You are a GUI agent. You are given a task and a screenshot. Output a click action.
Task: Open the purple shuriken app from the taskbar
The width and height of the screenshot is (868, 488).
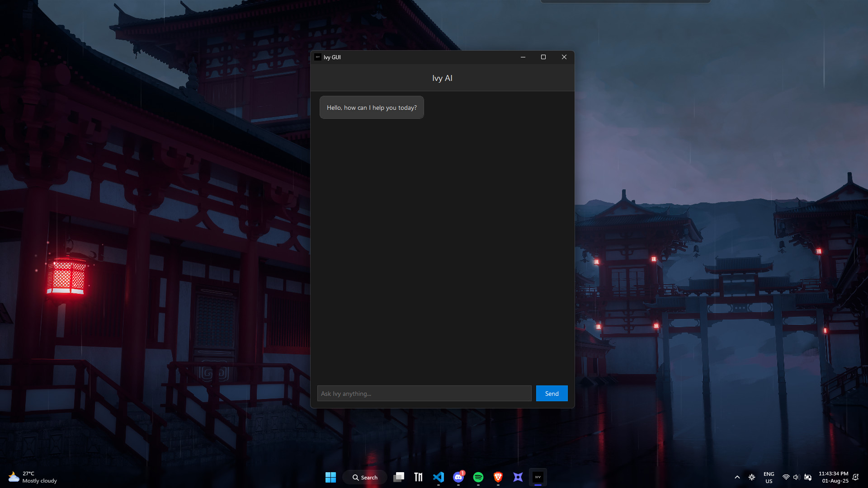(518, 477)
